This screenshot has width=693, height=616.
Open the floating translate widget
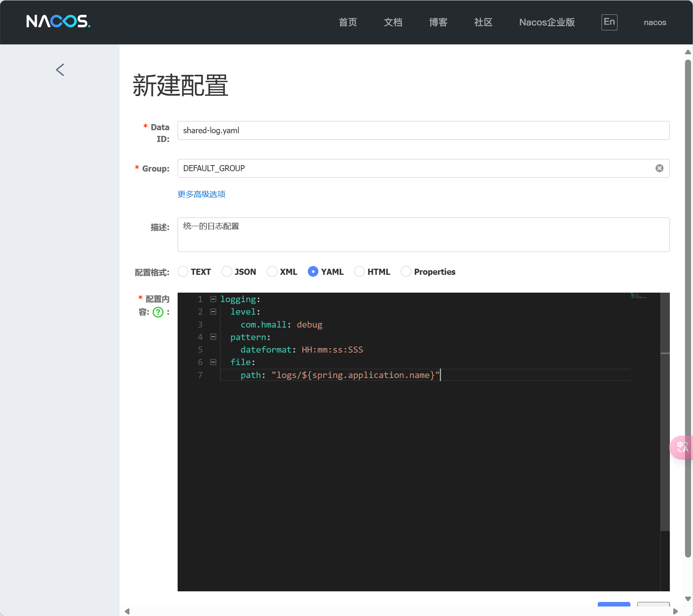coord(682,447)
